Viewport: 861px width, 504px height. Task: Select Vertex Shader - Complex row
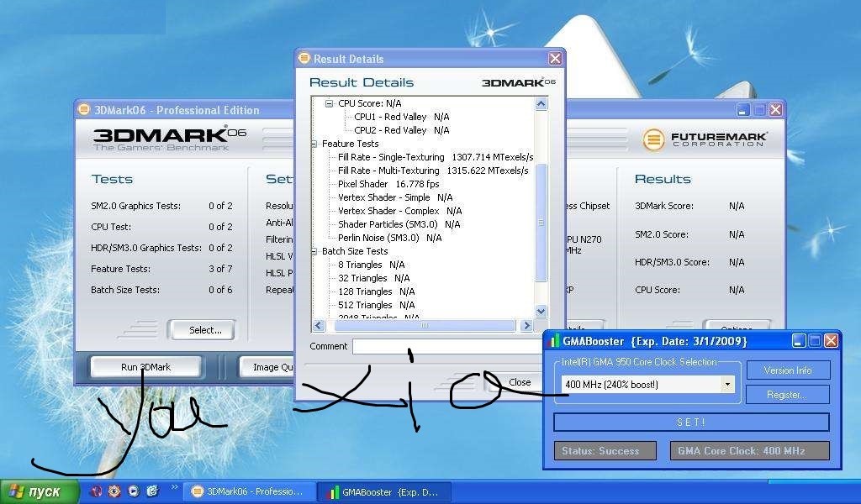tap(399, 211)
